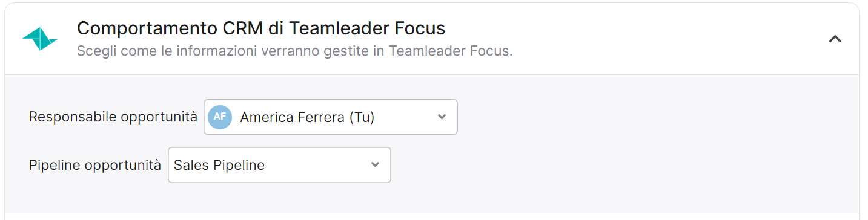Open the Responsabile opportunità combo box
This screenshot has height=220, width=868.
331,117
